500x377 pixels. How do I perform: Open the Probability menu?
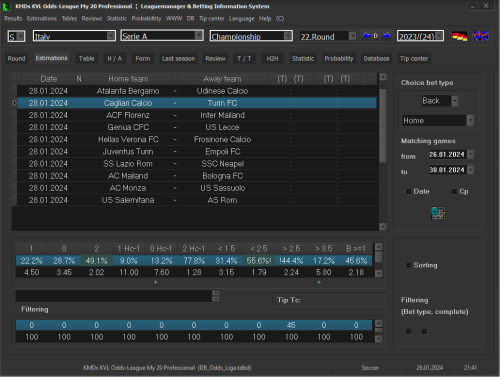click(x=146, y=19)
